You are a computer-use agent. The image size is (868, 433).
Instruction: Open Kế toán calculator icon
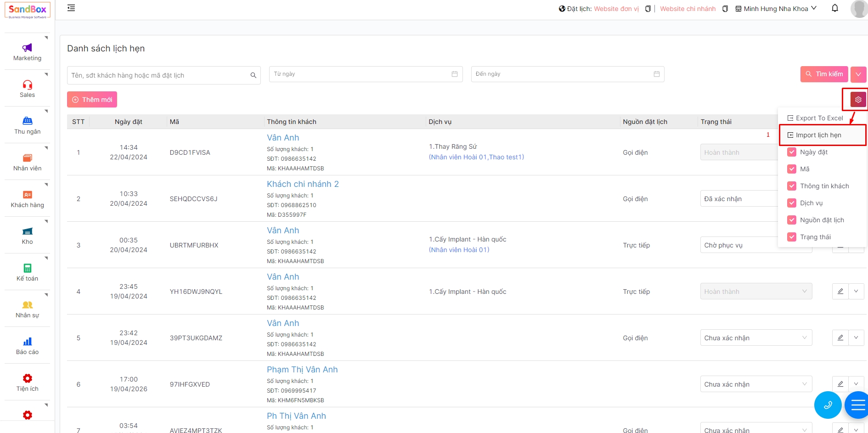point(27,268)
